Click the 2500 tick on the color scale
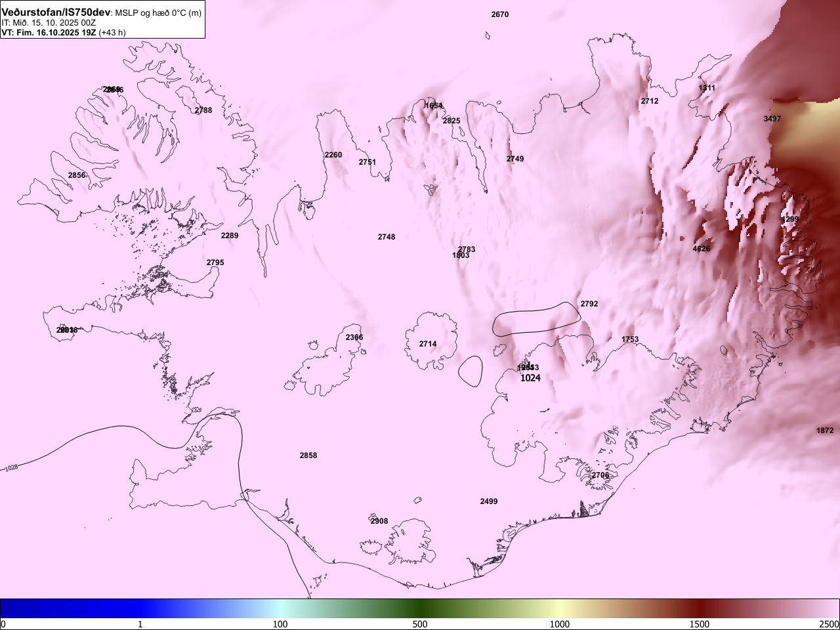The height and width of the screenshot is (630, 840). pyautogui.click(x=829, y=624)
